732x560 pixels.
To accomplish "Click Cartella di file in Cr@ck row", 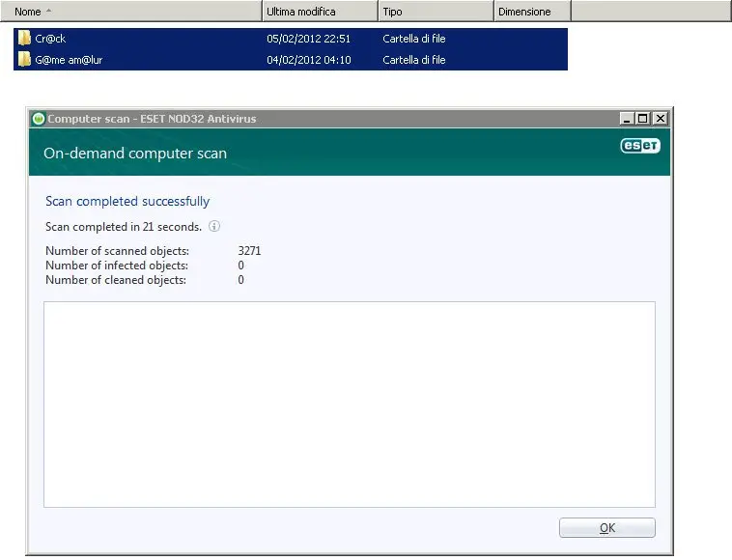I will coord(414,39).
